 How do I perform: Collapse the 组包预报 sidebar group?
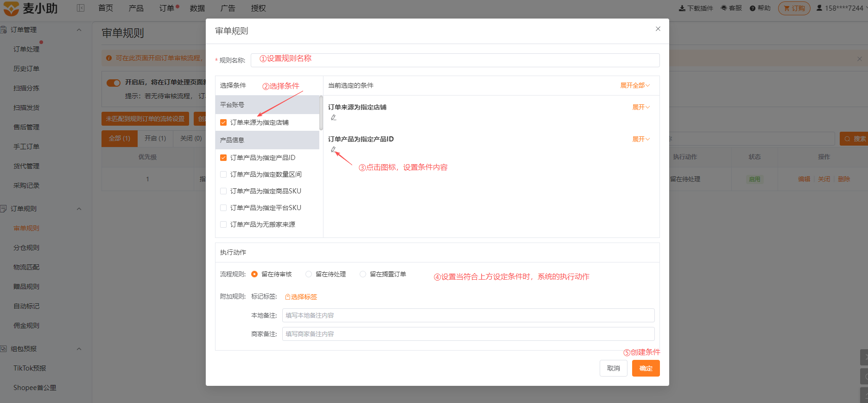[79, 349]
